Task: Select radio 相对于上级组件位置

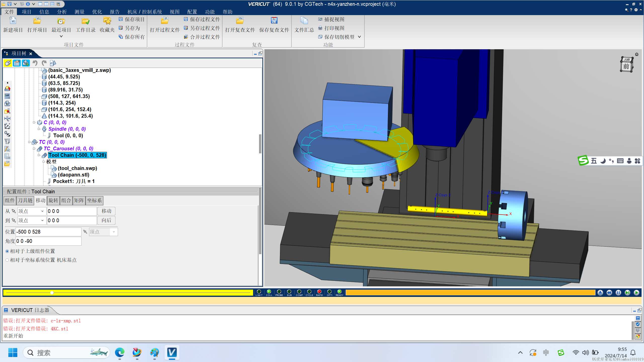Action: pos(7,251)
